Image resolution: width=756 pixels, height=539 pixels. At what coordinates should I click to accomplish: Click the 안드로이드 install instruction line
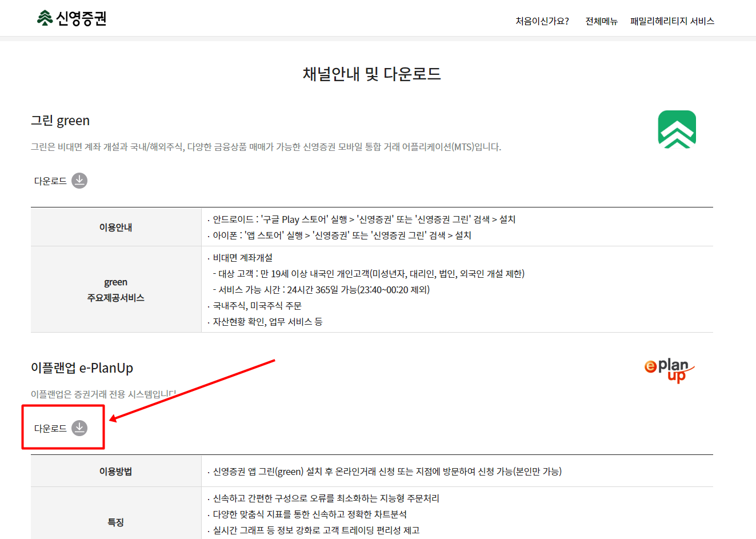point(362,219)
